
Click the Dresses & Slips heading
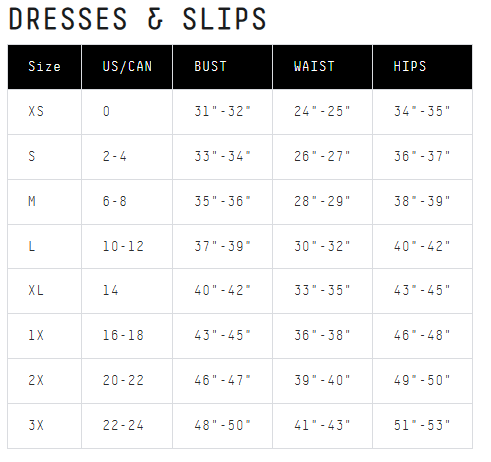tap(137, 19)
